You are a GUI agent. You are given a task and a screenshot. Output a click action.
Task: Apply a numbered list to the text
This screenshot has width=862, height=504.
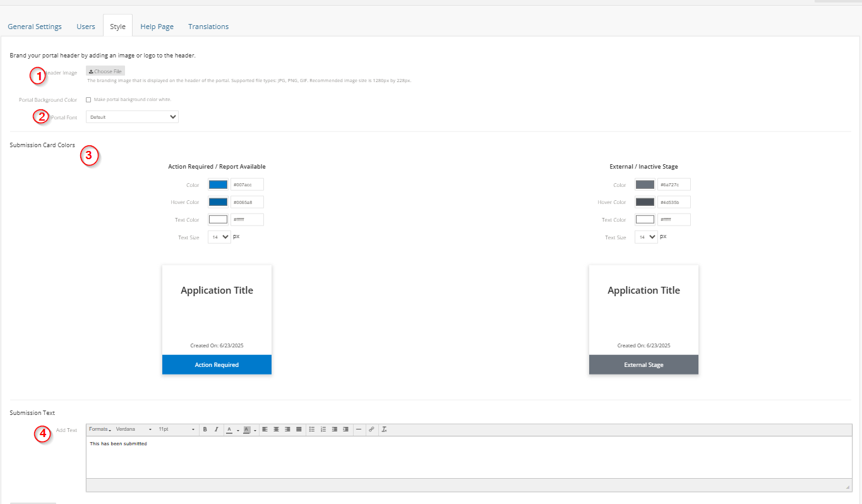click(x=323, y=429)
